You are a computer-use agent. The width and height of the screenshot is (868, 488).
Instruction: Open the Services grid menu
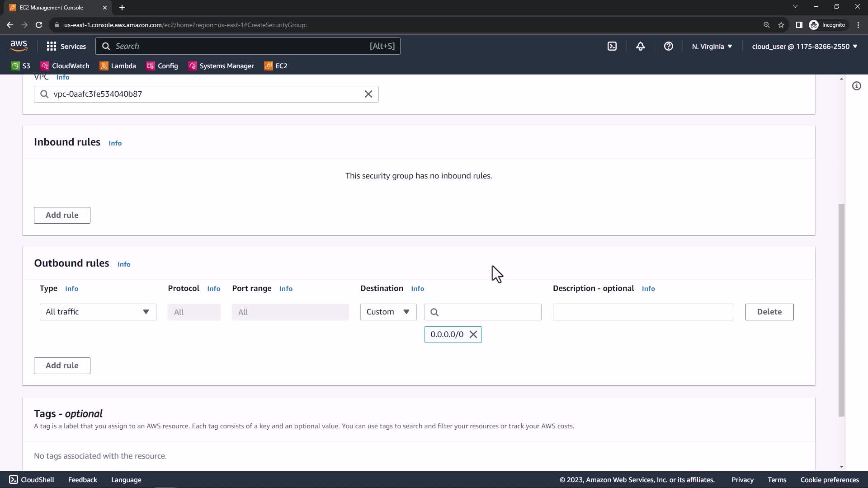(x=66, y=46)
